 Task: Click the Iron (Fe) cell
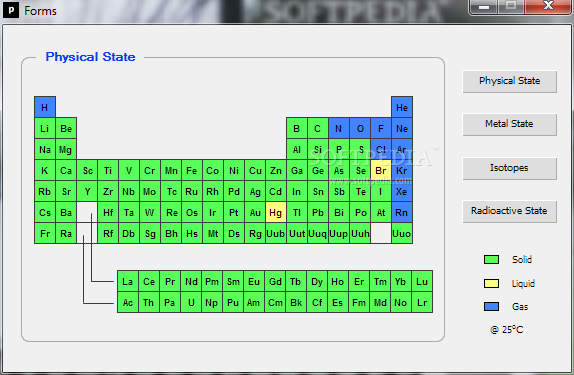[x=192, y=170]
